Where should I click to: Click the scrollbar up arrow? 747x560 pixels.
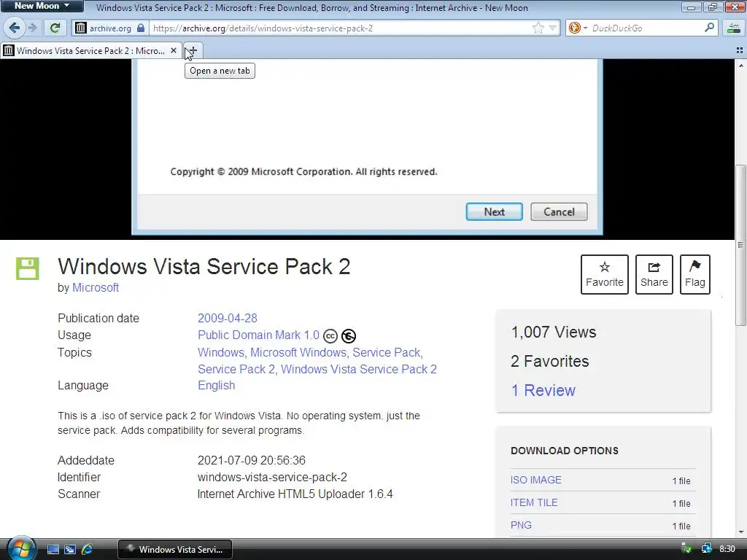coord(740,65)
